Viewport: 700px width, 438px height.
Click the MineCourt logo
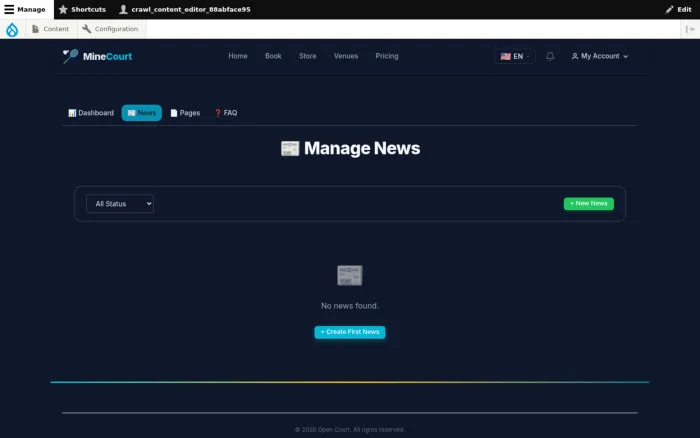[97, 56]
